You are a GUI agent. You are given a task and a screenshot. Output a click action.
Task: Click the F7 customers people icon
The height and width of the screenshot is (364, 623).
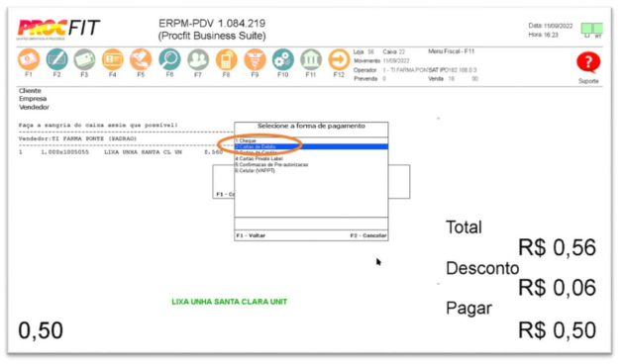point(198,59)
